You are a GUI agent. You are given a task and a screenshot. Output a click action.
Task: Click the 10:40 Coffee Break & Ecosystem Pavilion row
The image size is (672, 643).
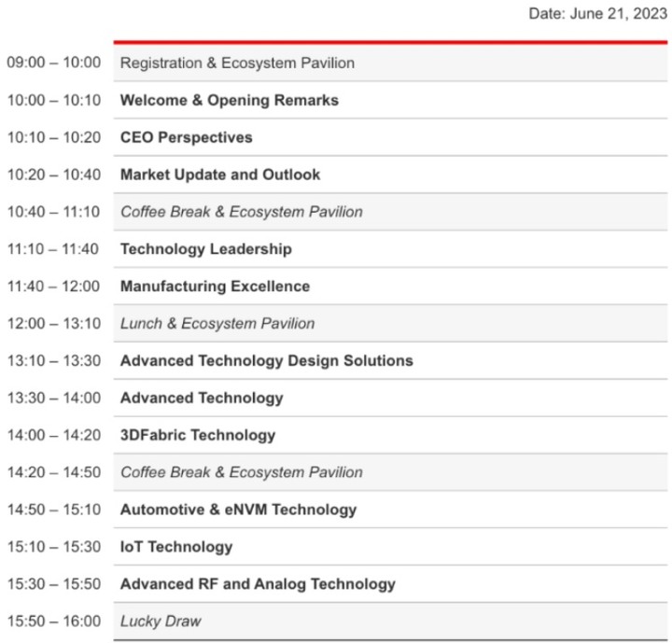[x=390, y=212]
